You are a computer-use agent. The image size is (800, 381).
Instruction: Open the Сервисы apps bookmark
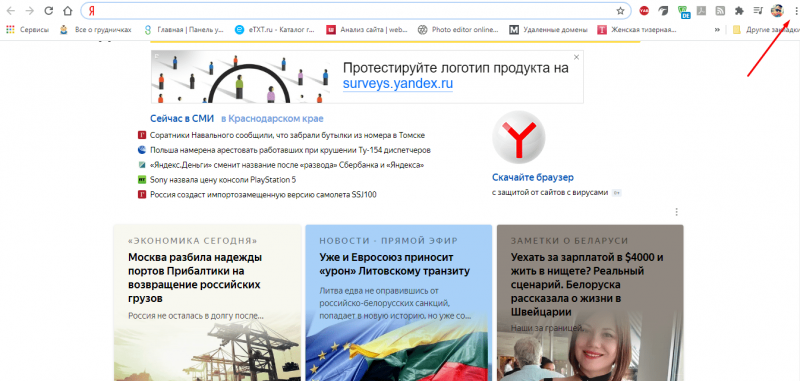pos(28,30)
